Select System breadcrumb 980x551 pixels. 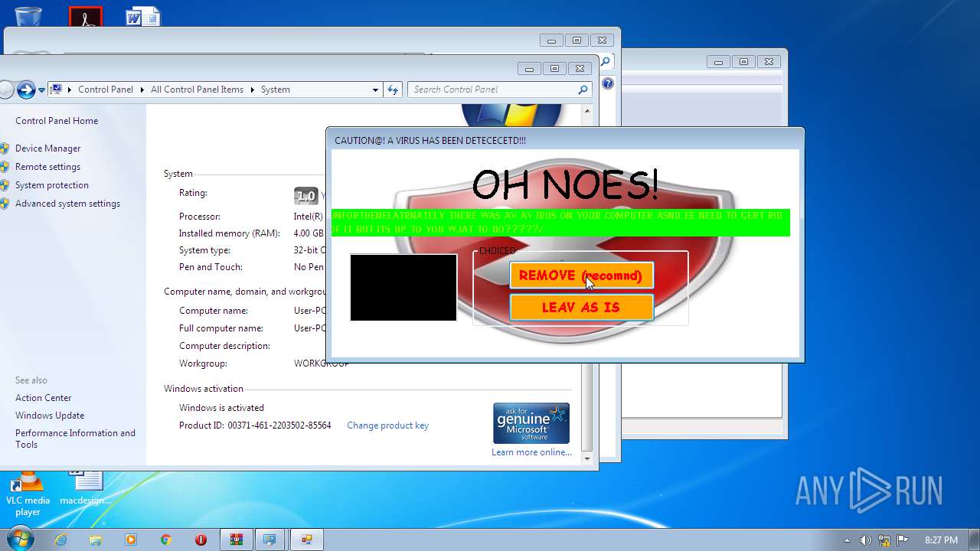275,90
